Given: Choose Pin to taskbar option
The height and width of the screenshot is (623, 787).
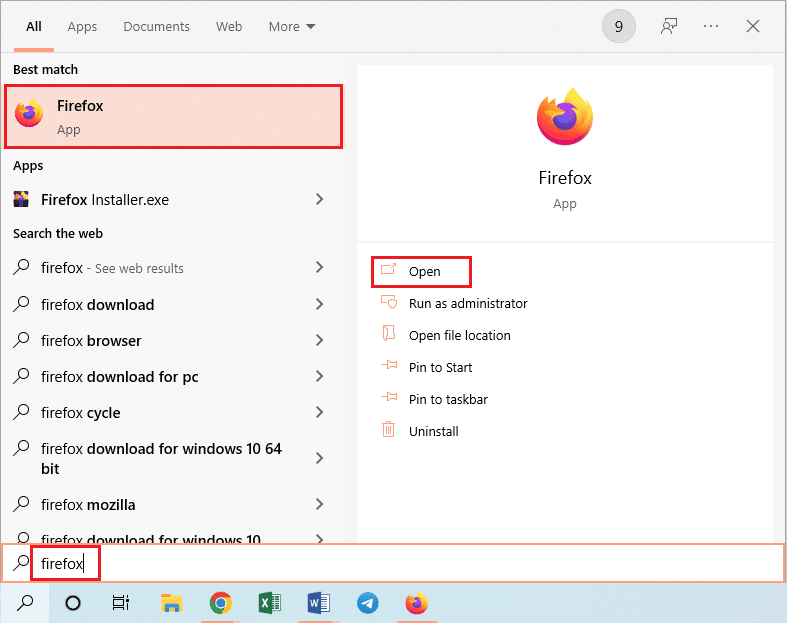Looking at the screenshot, I should (x=447, y=400).
